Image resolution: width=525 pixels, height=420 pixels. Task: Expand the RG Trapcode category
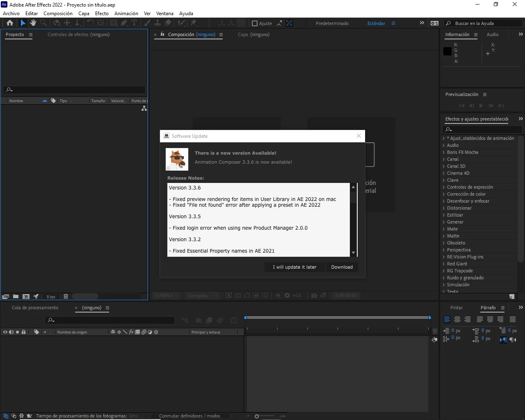[444, 271]
